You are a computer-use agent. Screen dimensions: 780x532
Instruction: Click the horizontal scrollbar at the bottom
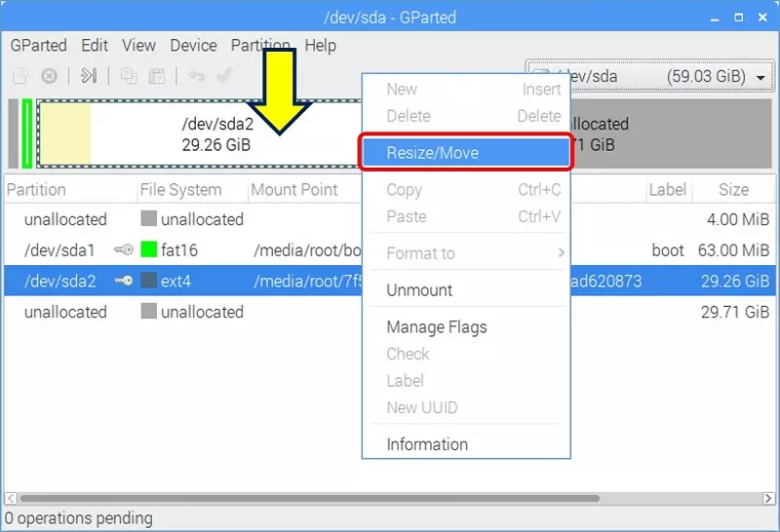302,498
